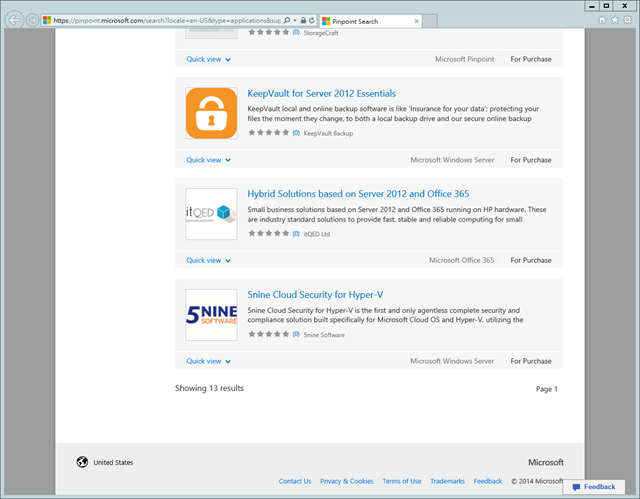Click the search magnifier in address bar
The image size is (640, 499).
287,20
